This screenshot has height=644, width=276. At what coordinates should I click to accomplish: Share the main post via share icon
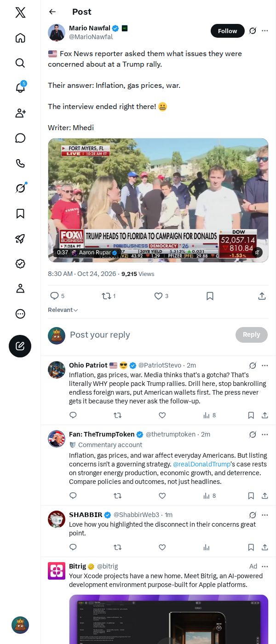click(262, 296)
